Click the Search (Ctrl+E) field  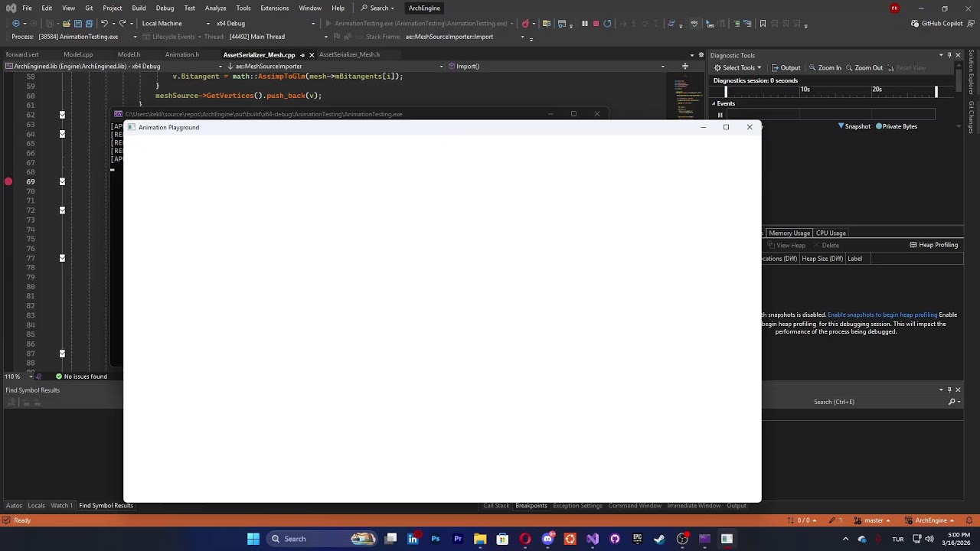[878, 402]
